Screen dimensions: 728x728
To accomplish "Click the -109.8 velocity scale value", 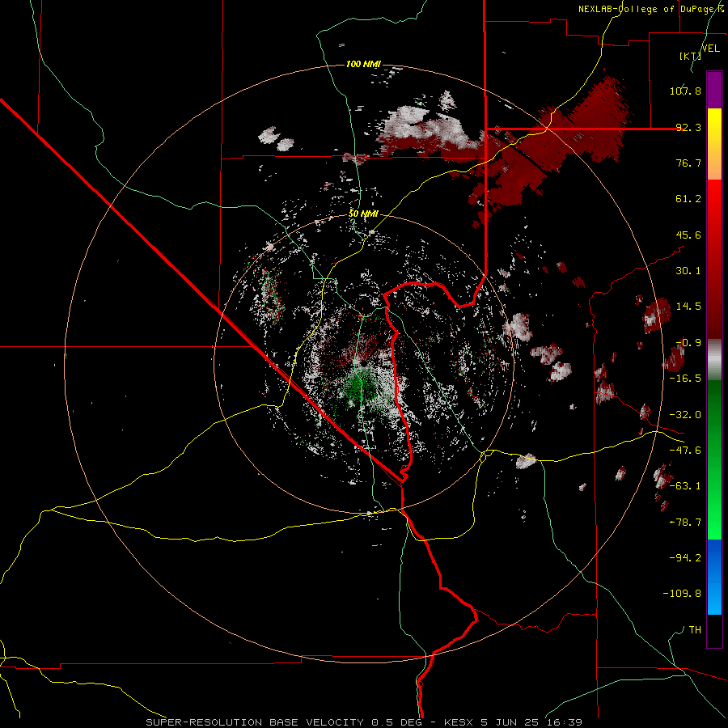I will tap(682, 594).
